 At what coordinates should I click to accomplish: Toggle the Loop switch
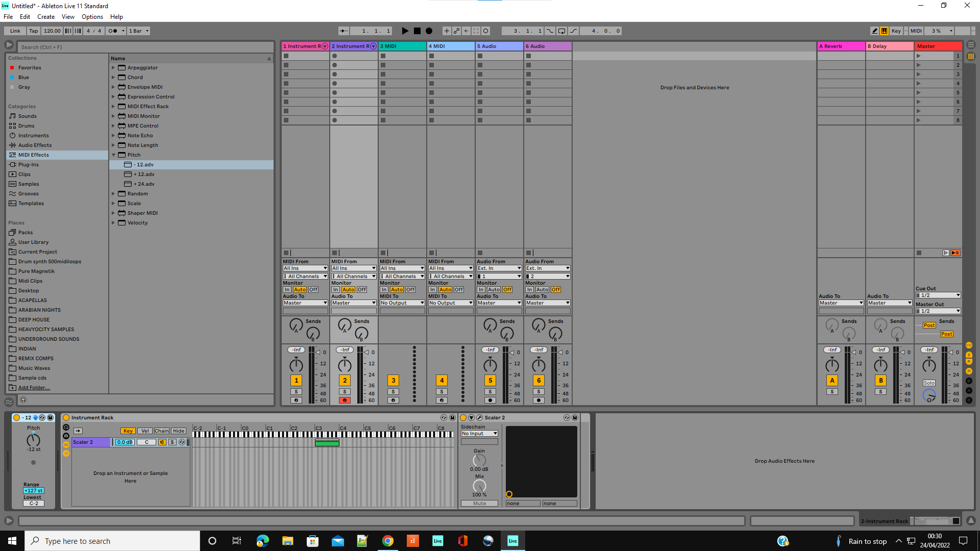click(x=561, y=31)
